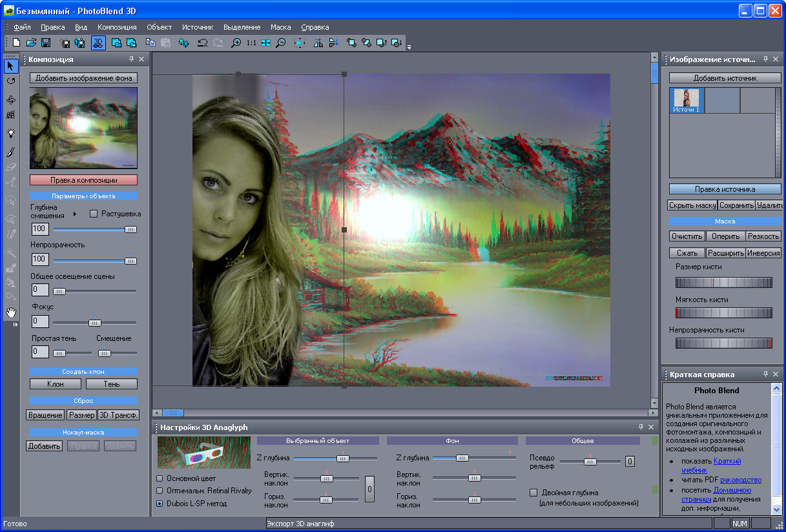Select the hand pan tool
This screenshot has height=532, width=786.
[11, 312]
